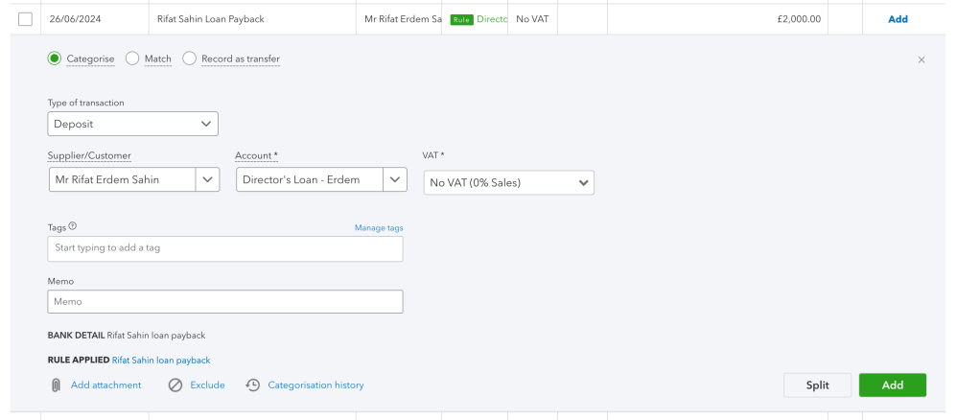The height and width of the screenshot is (420, 980).
Task: Open the VAT No VAT dropdown
Action: [x=509, y=182]
